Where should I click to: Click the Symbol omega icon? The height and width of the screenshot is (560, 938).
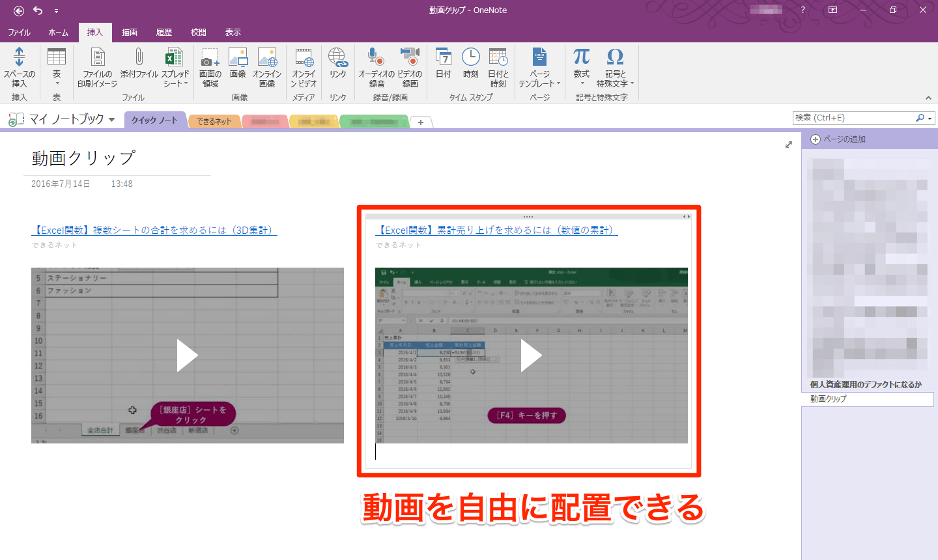[615, 57]
